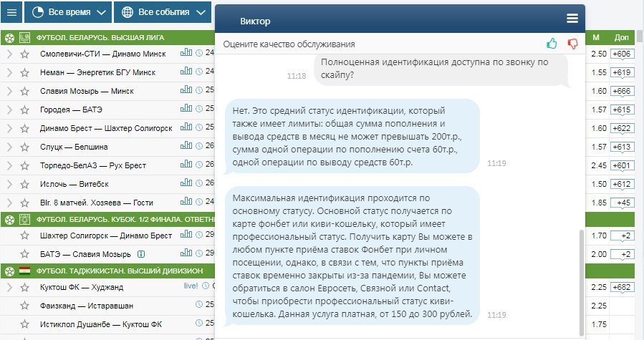Viewport: 644px width, 340px height.
Task: Open the hamburger menu in the chat header
Action: (572, 19)
